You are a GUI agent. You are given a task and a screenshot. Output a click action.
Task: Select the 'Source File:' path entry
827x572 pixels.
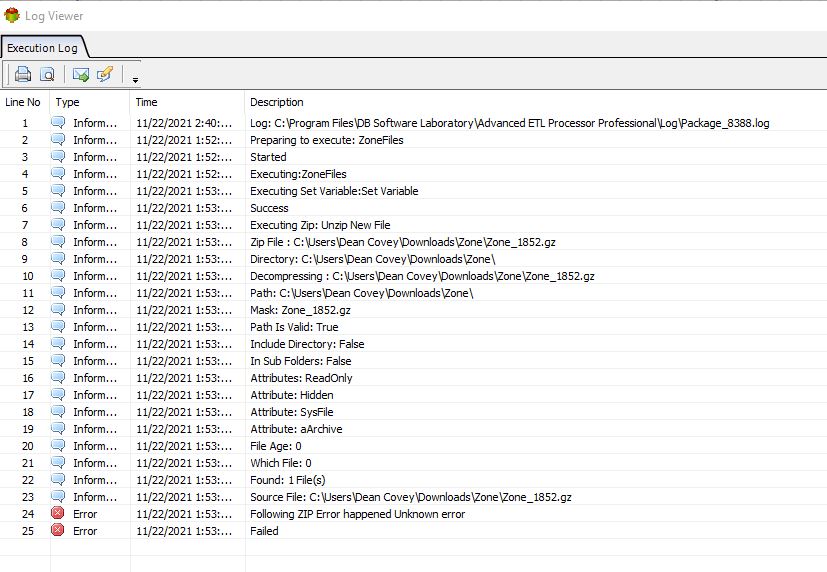(x=411, y=497)
